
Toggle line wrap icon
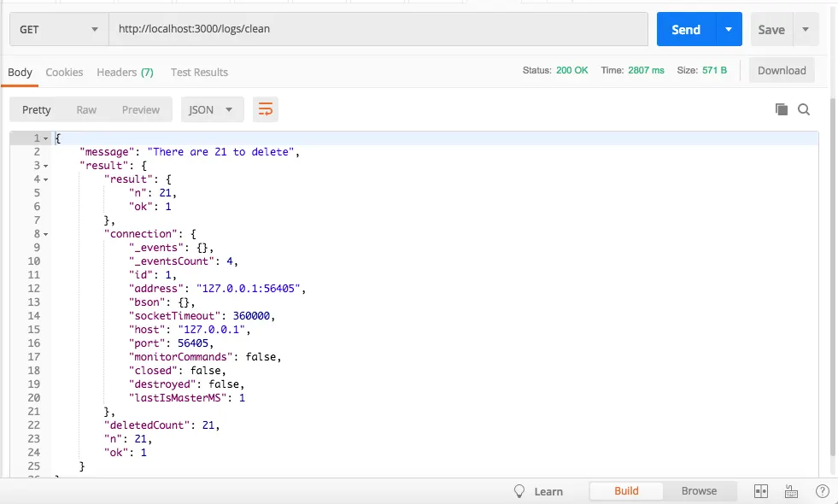(x=266, y=109)
